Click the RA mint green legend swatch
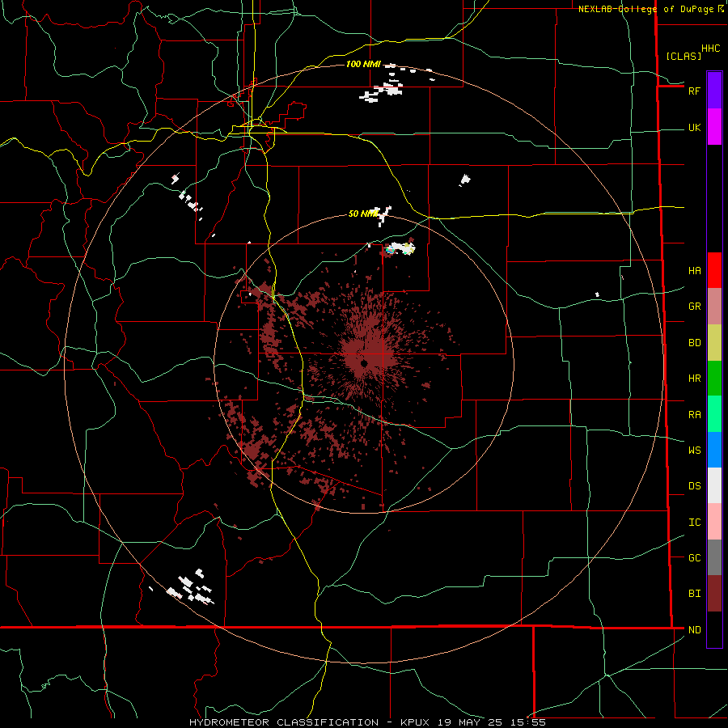Screen dimensions: 728x728 click(x=714, y=414)
